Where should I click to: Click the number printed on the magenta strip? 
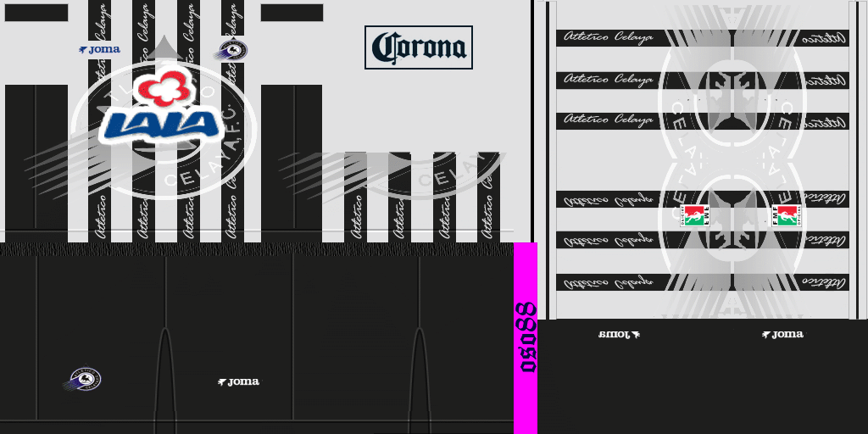527,337
